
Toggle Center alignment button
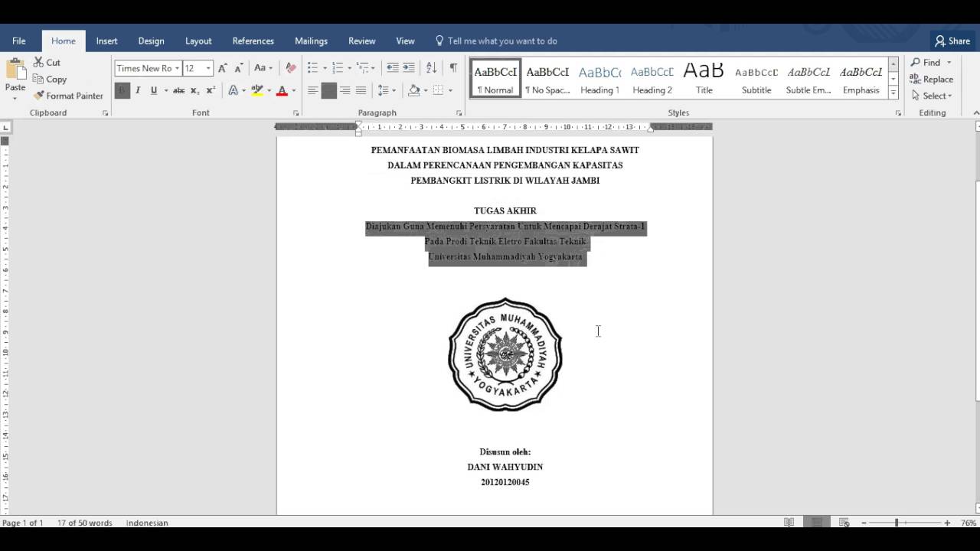click(329, 90)
